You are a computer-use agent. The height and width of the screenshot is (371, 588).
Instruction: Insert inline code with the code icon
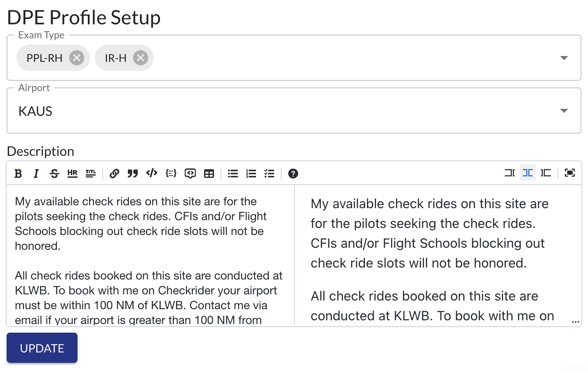[x=152, y=173]
